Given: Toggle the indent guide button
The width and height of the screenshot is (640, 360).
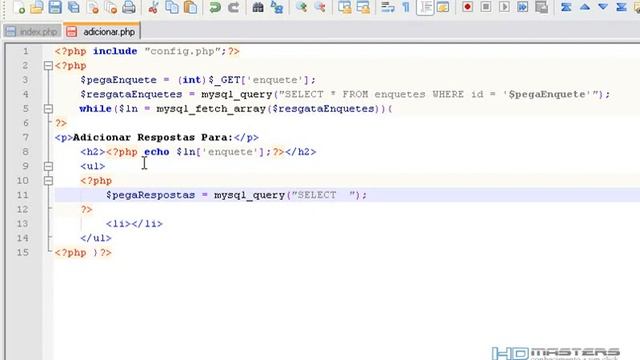Looking at the screenshot, I should pos(425,7).
